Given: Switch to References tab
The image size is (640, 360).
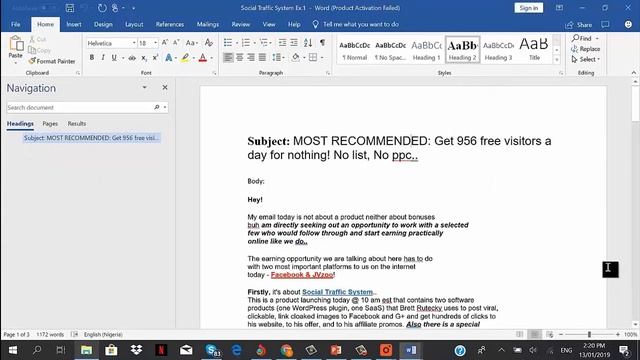Looking at the screenshot, I should [170, 24].
